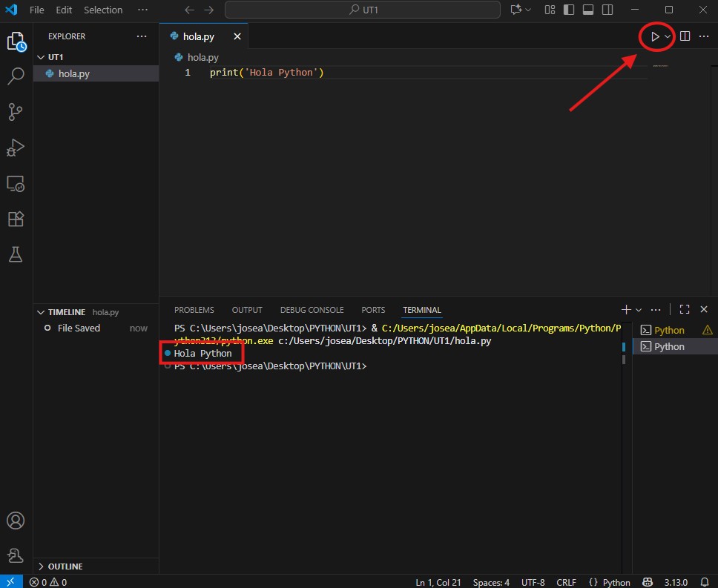Click the Run Python File play button
This screenshot has width=718, height=588.
[655, 36]
